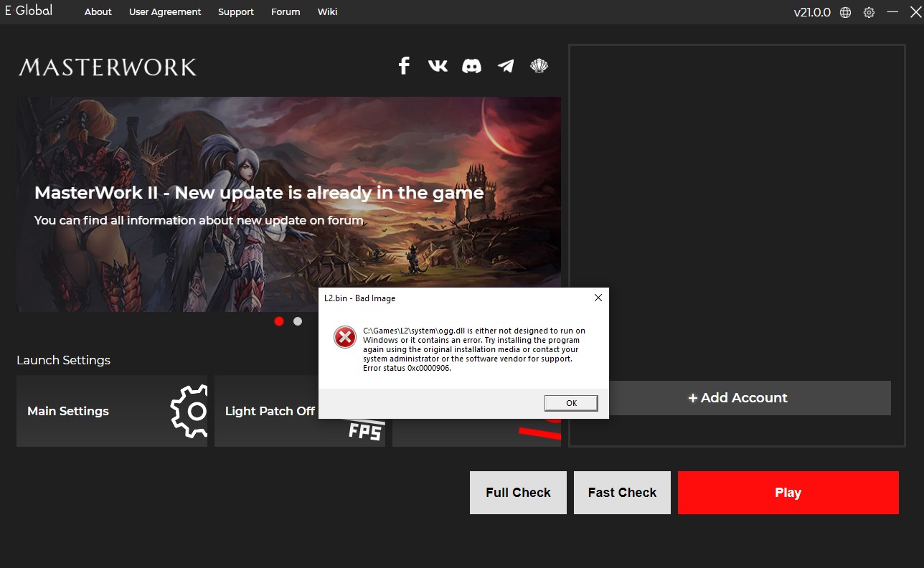This screenshot has height=568, width=924.
Task: Click the E-Global logo
Action: [x=28, y=11]
